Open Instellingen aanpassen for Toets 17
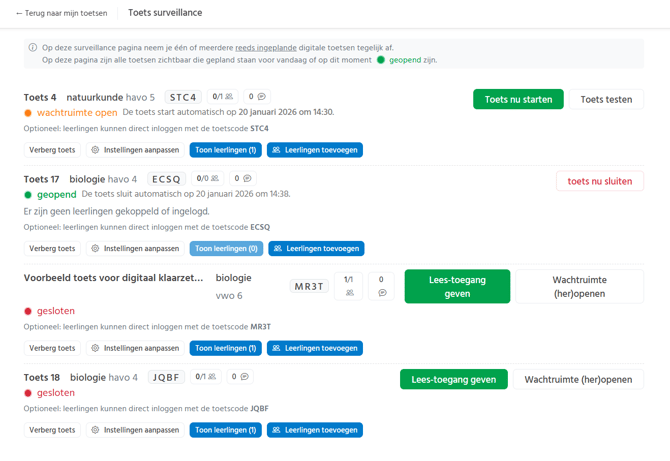This screenshot has height=461, width=670. tap(135, 248)
